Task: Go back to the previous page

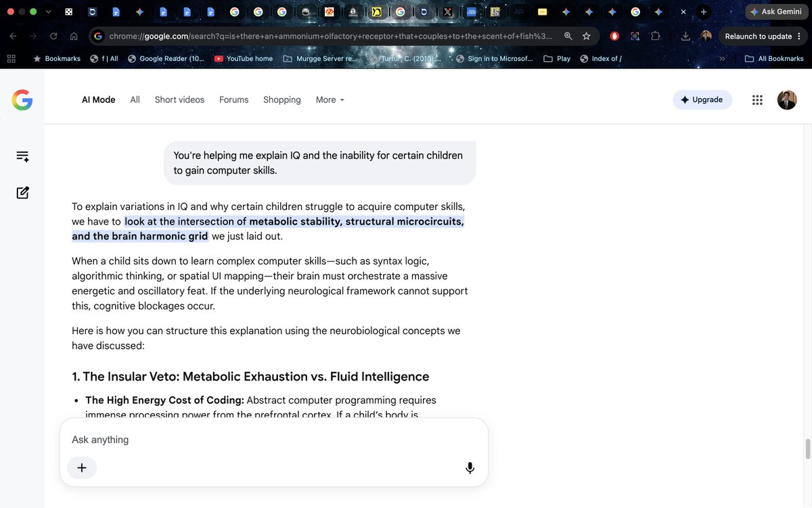Action: point(14,36)
